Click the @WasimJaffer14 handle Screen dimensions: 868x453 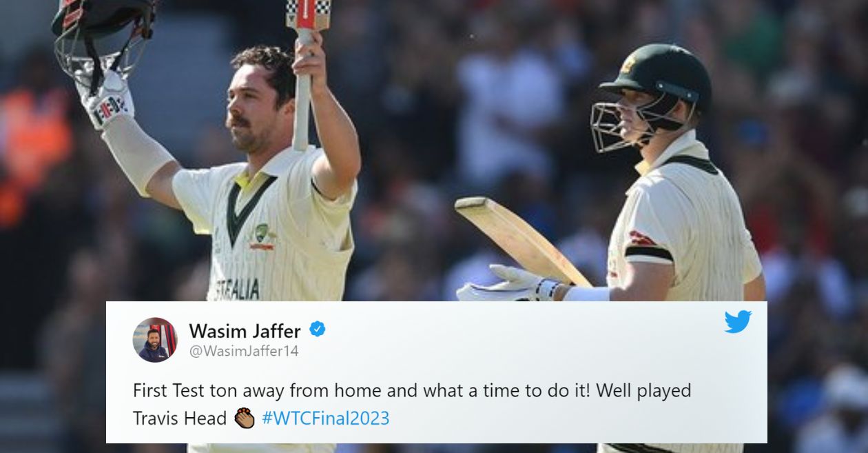point(244,351)
